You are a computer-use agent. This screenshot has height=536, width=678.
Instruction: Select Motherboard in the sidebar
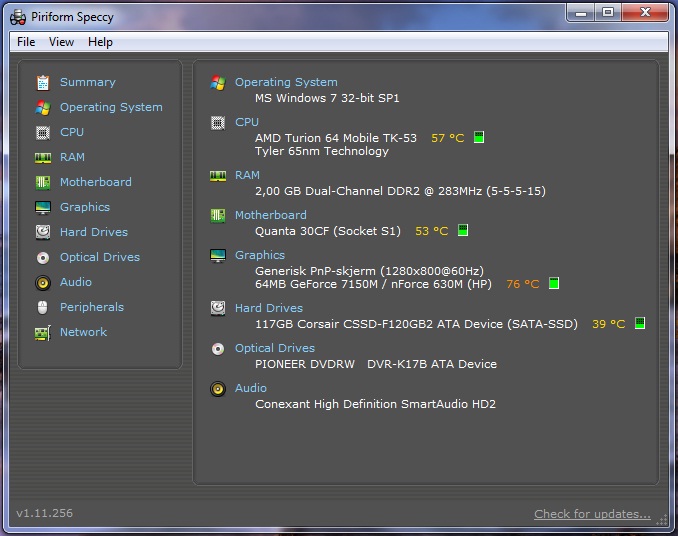[96, 182]
